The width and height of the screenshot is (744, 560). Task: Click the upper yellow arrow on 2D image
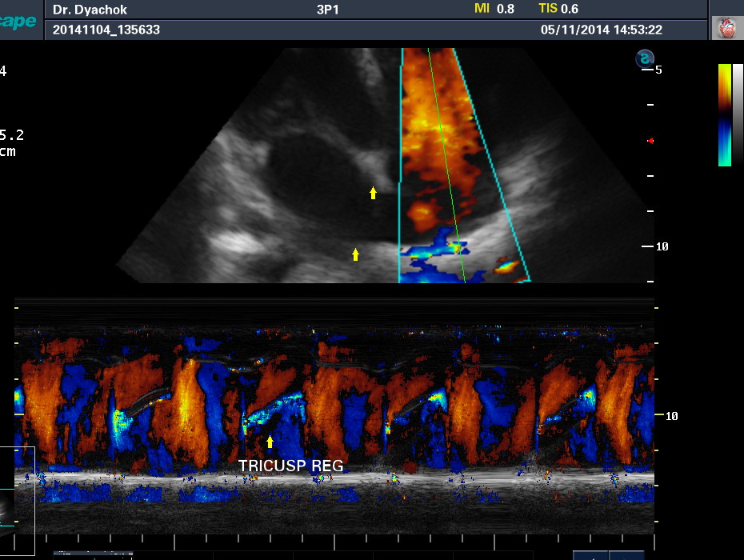373,193
